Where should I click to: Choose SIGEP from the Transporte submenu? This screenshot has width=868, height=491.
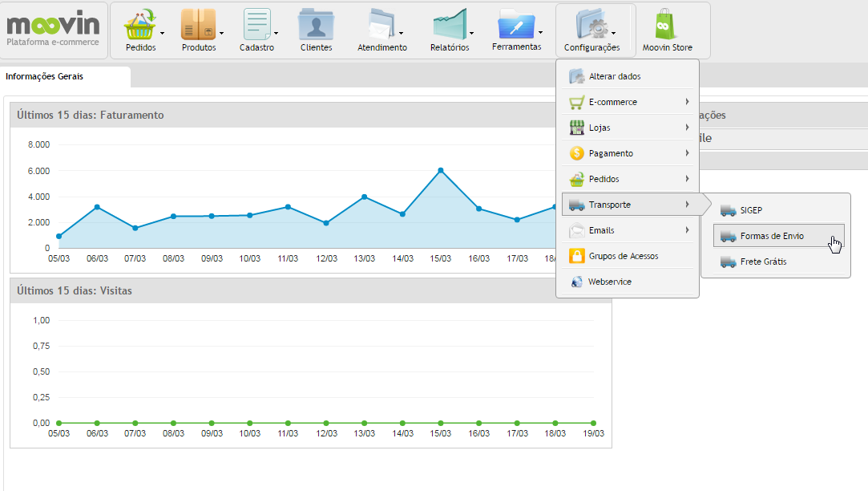751,210
